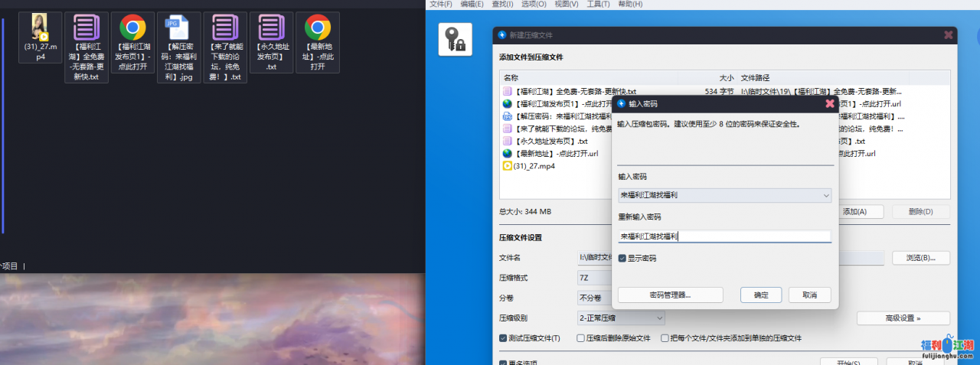Click the 重新输入密码 text field

(x=724, y=236)
